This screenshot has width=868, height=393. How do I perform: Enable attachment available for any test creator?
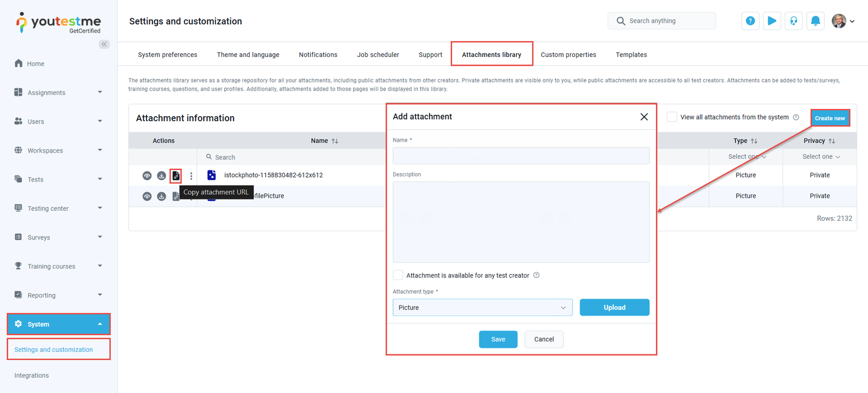pos(398,275)
